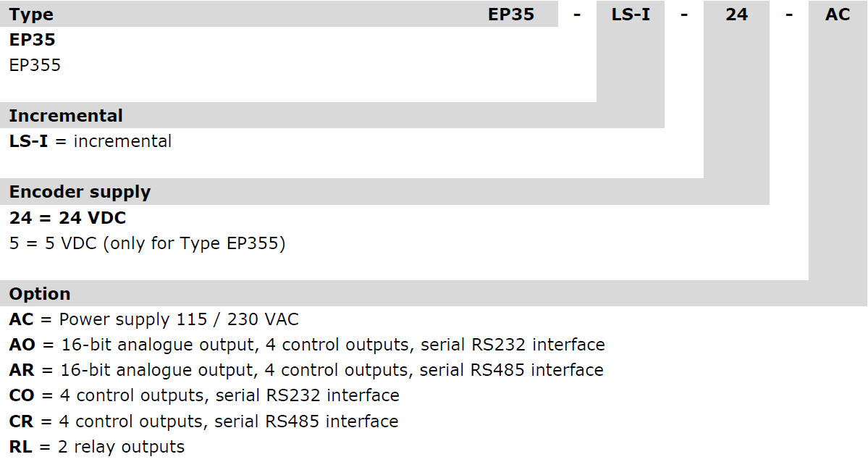
Task: Click the AO analogue output RS232 option
Action: coord(307,345)
